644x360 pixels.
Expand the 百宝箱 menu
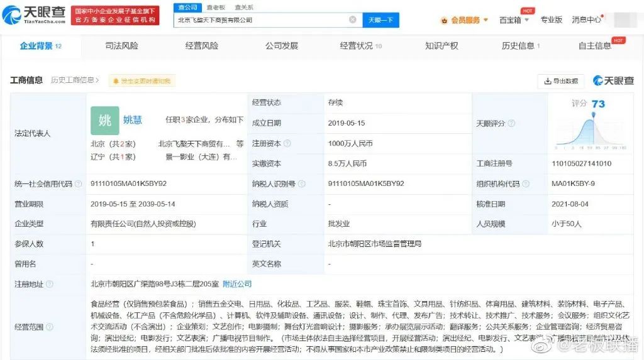pos(514,19)
